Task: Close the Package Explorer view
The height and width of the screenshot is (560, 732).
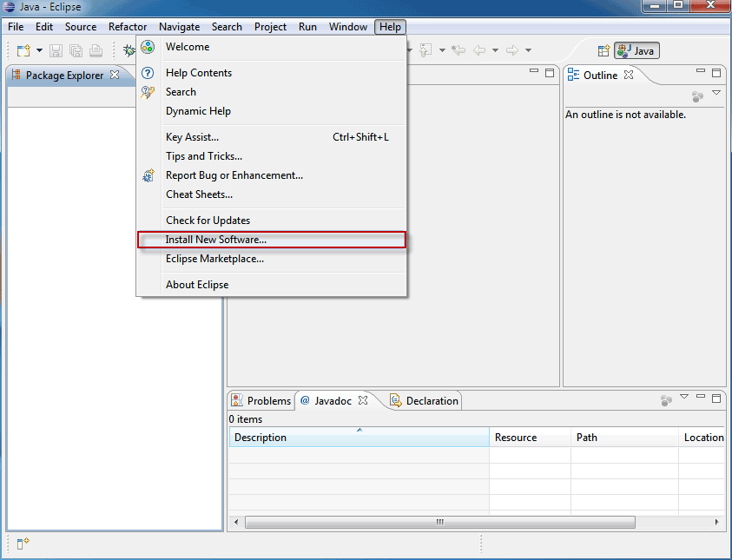Action: pyautogui.click(x=115, y=75)
